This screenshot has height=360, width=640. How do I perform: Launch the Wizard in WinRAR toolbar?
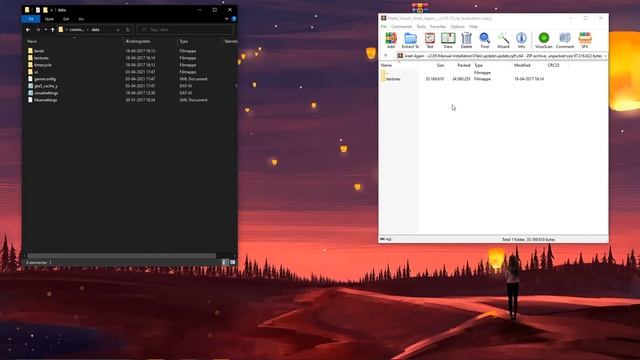point(503,40)
